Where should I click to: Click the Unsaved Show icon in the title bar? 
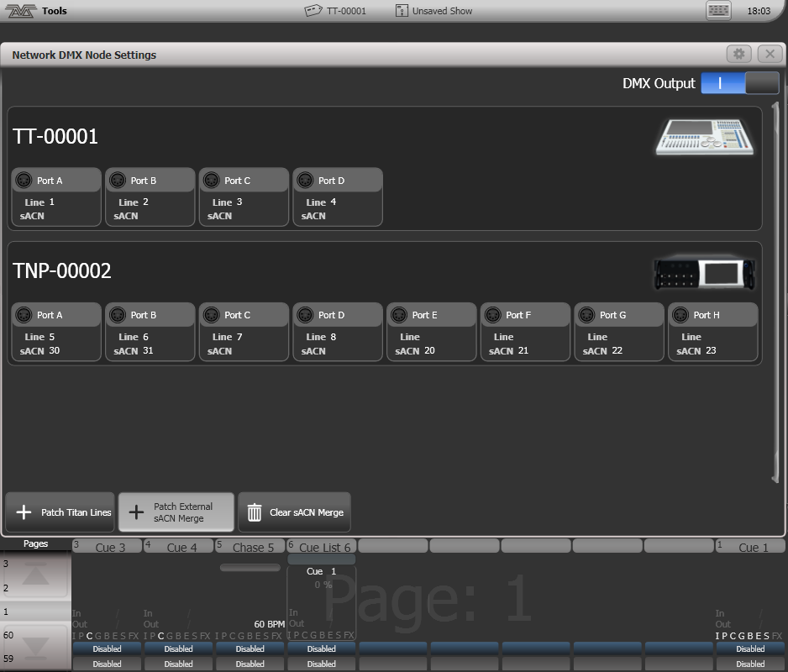tap(402, 10)
